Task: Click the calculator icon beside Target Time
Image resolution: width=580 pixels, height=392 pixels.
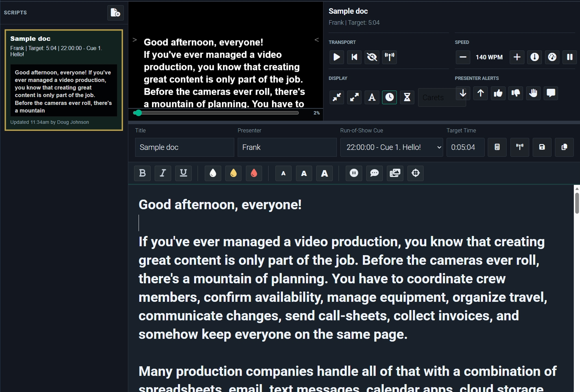Action: [497, 147]
